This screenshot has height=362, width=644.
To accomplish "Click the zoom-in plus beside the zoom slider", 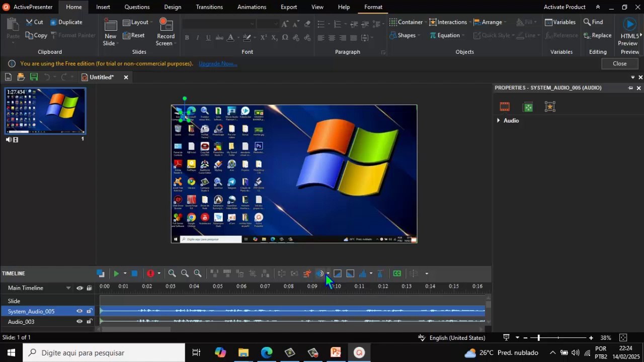I will point(591,338).
